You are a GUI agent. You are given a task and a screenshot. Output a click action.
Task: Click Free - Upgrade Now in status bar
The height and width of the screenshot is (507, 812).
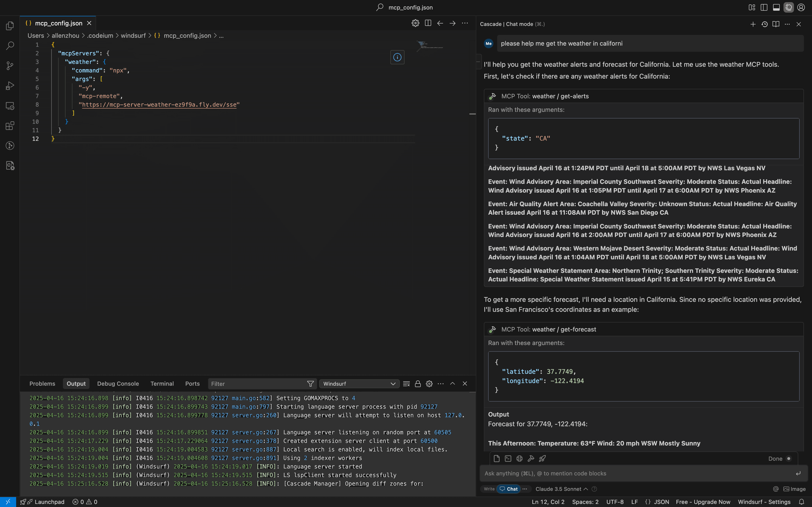pyautogui.click(x=703, y=502)
